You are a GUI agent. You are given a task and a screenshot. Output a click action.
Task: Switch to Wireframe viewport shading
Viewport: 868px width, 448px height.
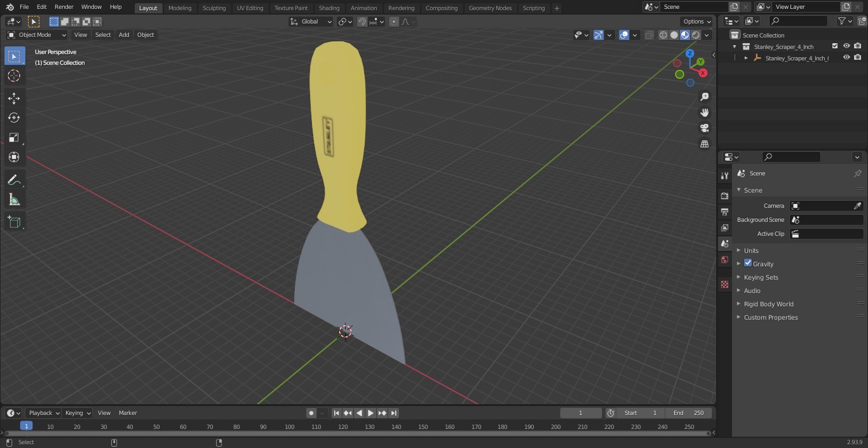(663, 35)
